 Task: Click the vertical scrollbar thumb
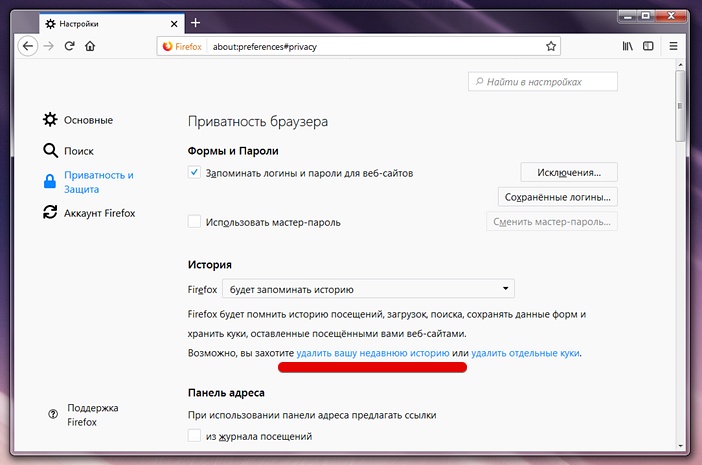tap(680, 106)
